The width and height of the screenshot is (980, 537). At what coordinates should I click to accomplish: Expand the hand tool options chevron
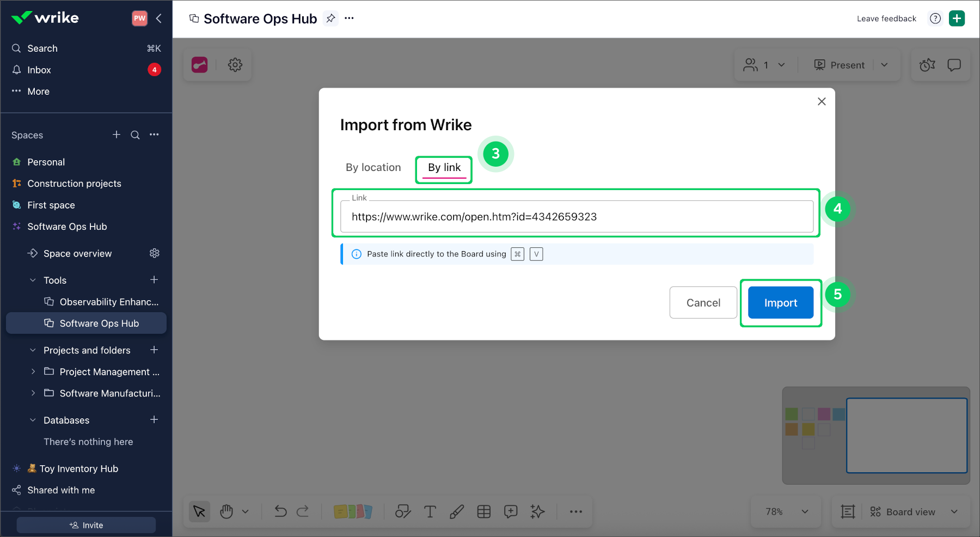coord(246,511)
